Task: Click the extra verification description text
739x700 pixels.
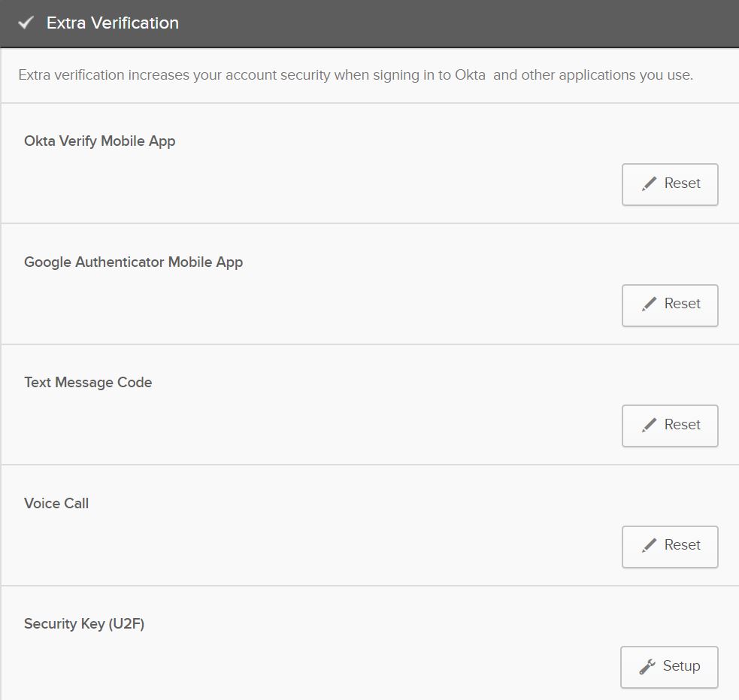Action: pyautogui.click(x=355, y=75)
